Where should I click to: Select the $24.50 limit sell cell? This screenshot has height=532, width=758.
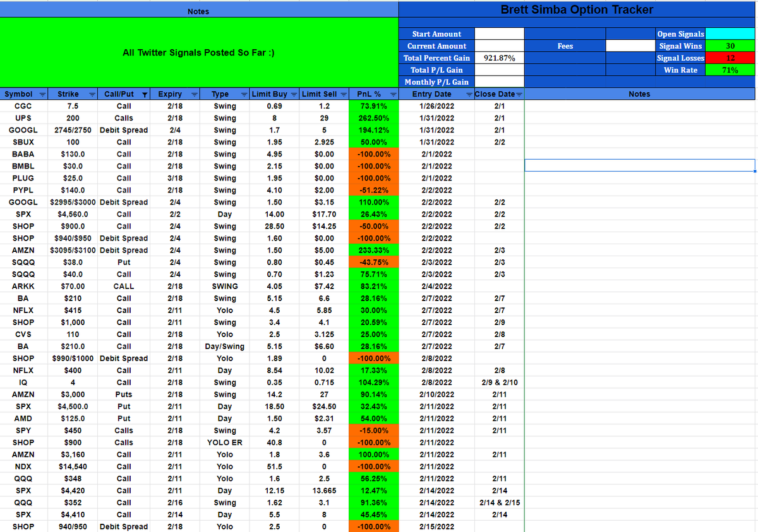323,406
